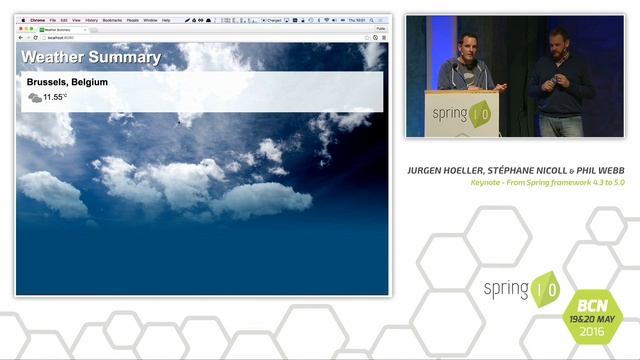Image resolution: width=640 pixels, height=360 pixels.
Task: Click the cloudy weather icon
Action: point(35,98)
